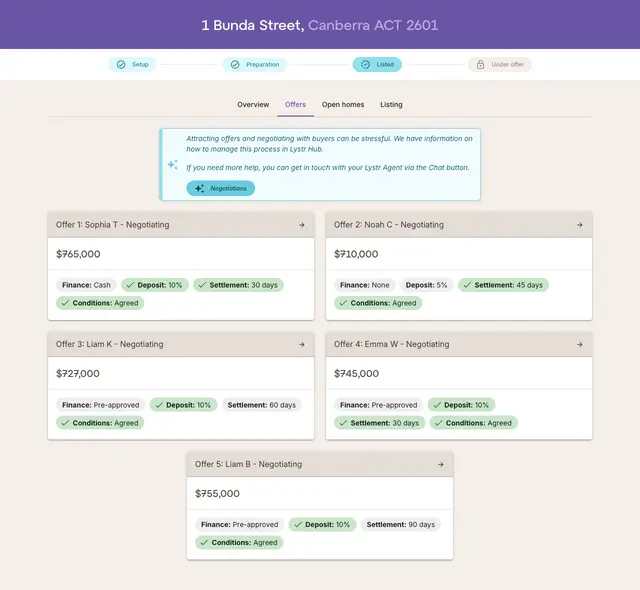This screenshot has height=590, width=640.
Task: Click Deposit: 10% in Emma W offer
Action: pyautogui.click(x=462, y=405)
